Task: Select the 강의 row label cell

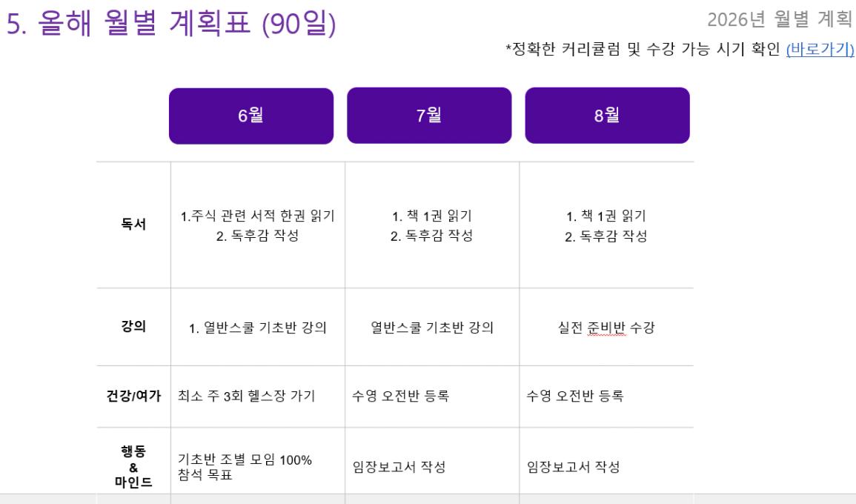Action: pyautogui.click(x=133, y=327)
